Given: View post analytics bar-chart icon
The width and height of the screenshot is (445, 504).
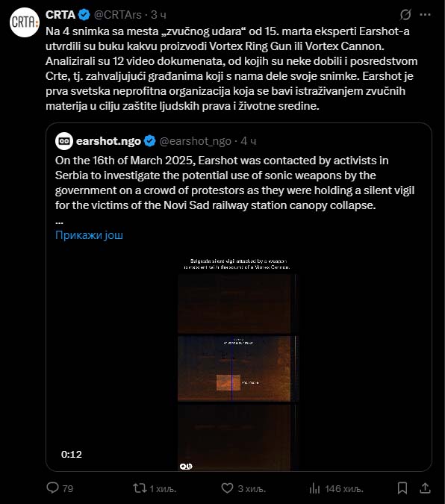Looking at the screenshot, I should [314, 488].
